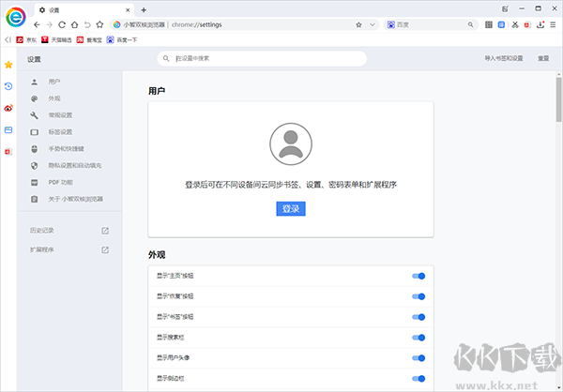Expand the address bar dropdown arrow
The height and width of the screenshot is (392, 563).
(373, 24)
